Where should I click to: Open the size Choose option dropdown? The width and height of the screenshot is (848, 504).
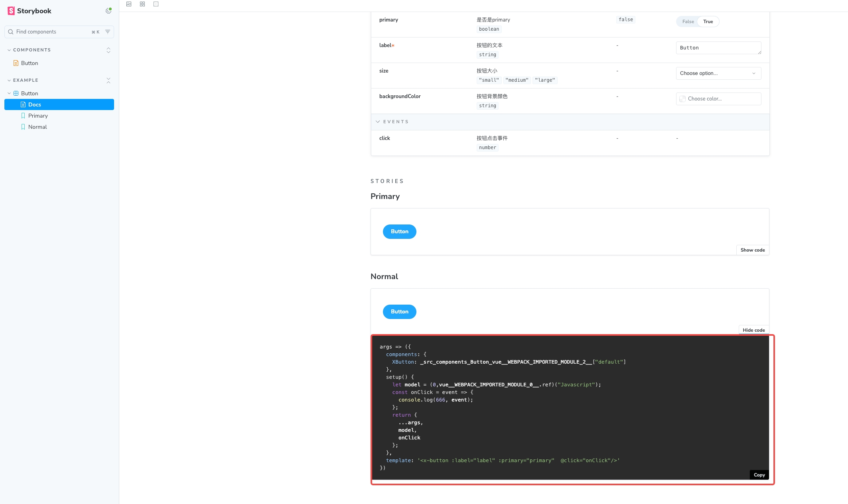point(718,73)
